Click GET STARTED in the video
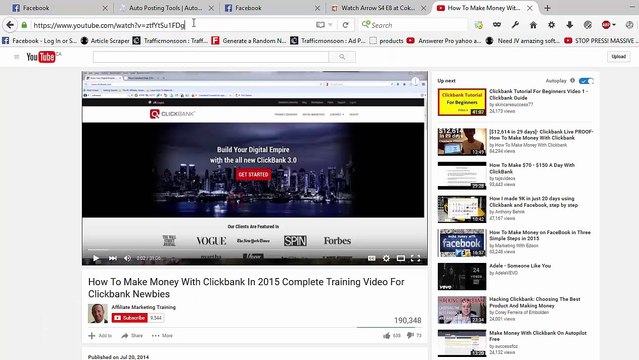The image size is (639, 360). click(x=253, y=174)
